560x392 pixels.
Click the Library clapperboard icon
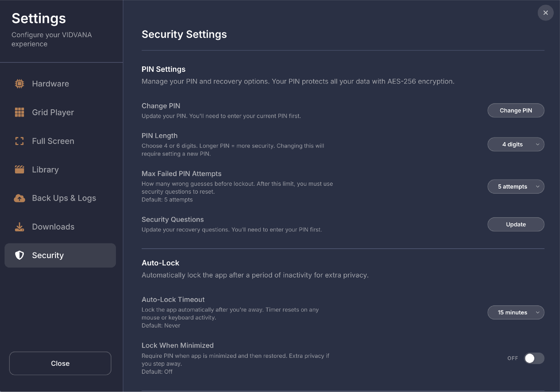pyautogui.click(x=20, y=170)
